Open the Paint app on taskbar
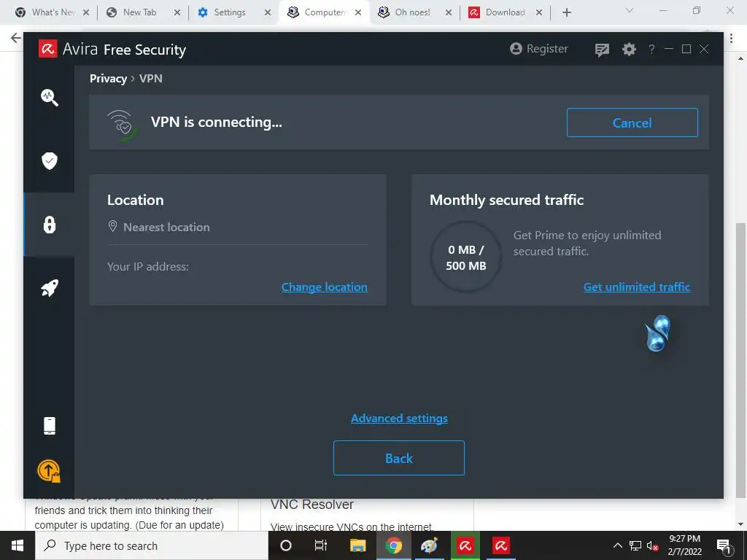747x560 pixels. (429, 545)
